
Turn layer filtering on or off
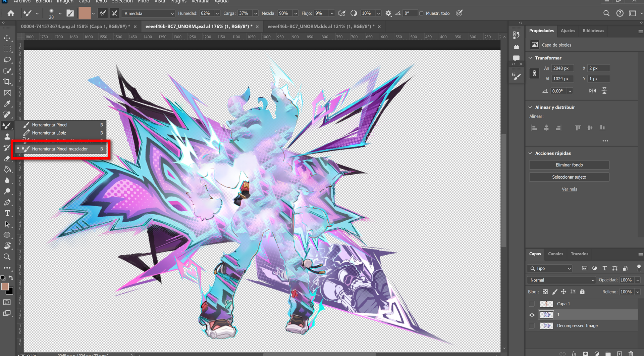tap(639, 268)
